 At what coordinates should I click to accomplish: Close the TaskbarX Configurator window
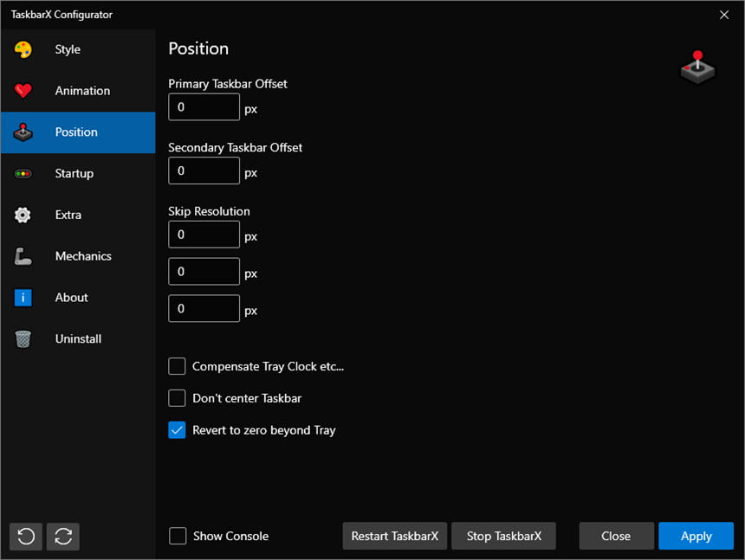tap(724, 15)
